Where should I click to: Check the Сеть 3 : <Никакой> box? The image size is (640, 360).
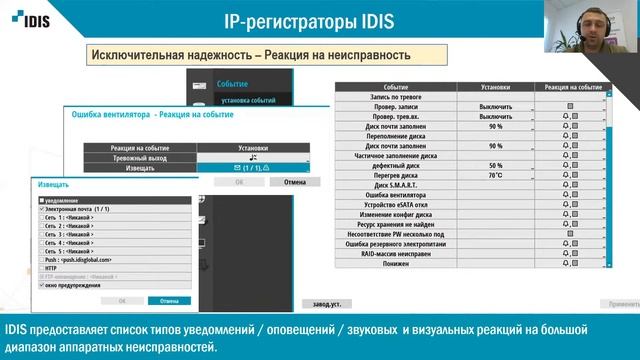pos(42,234)
